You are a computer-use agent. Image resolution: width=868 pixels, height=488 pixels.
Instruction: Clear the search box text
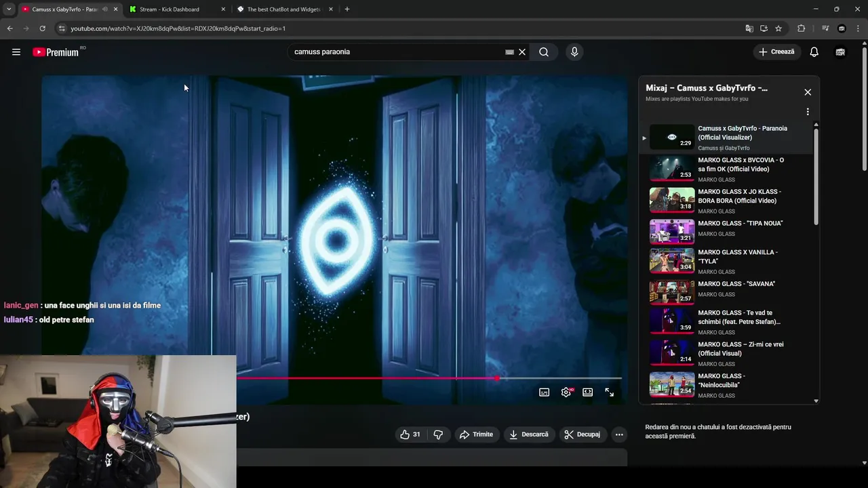coord(522,52)
